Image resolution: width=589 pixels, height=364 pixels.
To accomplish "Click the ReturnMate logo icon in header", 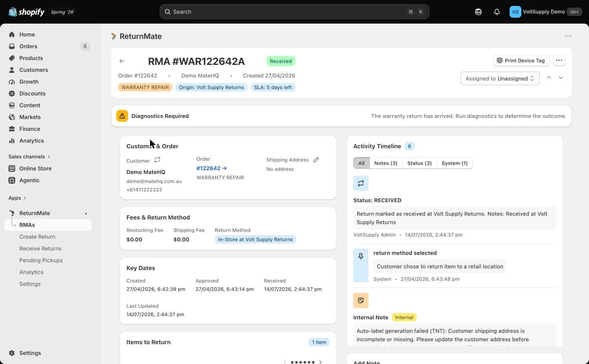I will (113, 36).
